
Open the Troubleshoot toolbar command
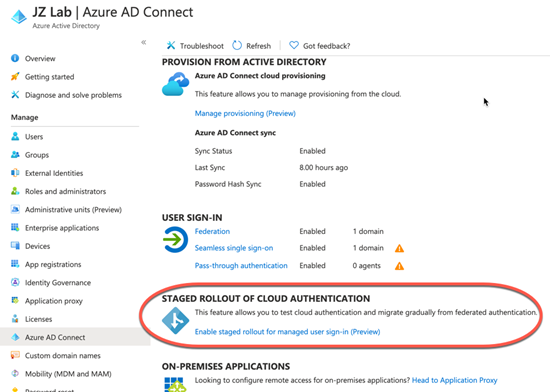tap(195, 46)
